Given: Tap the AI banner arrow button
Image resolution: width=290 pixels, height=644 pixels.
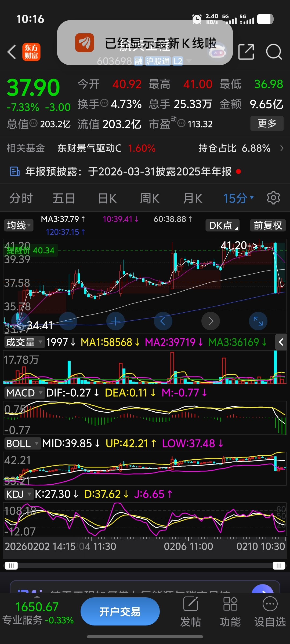Looking at the screenshot, I should (263, 589).
